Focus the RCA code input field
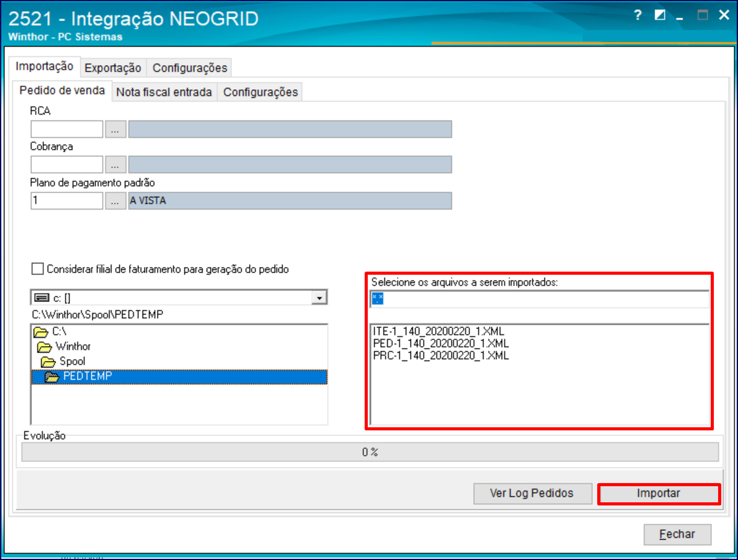 (67, 130)
